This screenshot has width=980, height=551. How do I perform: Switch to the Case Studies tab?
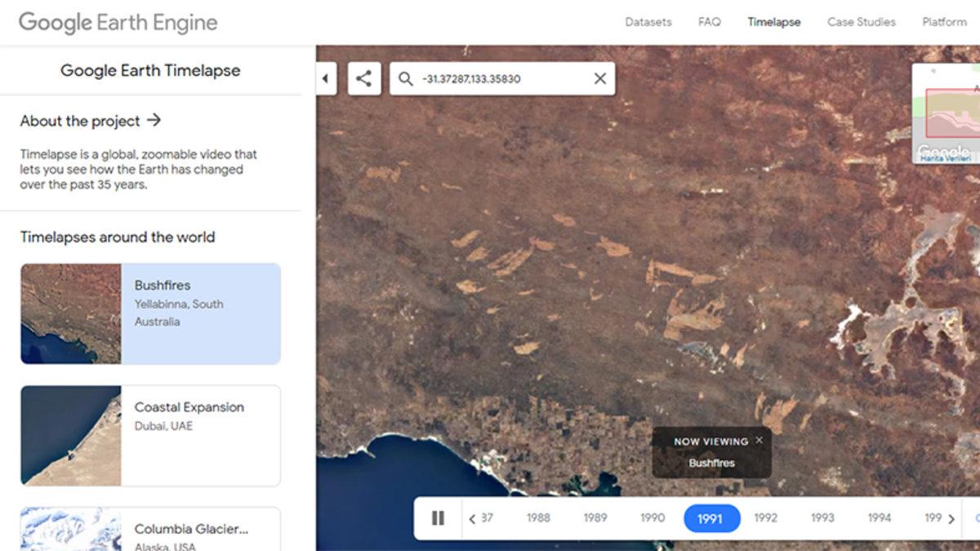tap(861, 22)
